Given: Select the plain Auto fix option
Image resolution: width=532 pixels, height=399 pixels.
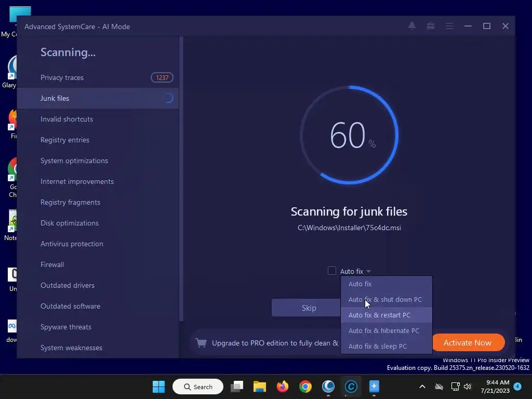Looking at the screenshot, I should point(387,284).
